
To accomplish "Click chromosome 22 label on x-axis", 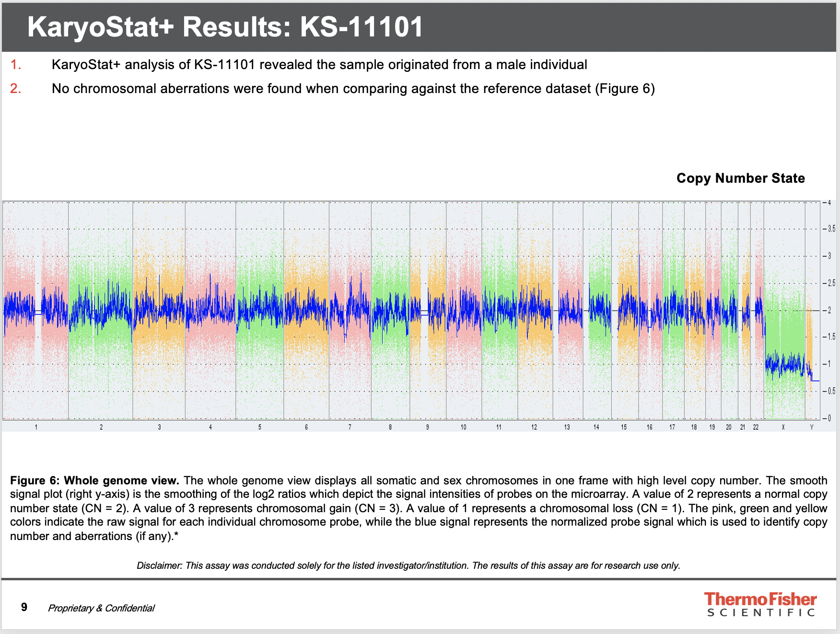I will pos(756,427).
